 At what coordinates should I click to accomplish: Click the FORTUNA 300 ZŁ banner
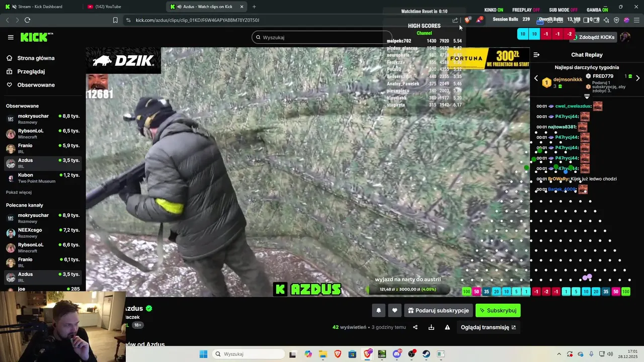click(x=488, y=58)
